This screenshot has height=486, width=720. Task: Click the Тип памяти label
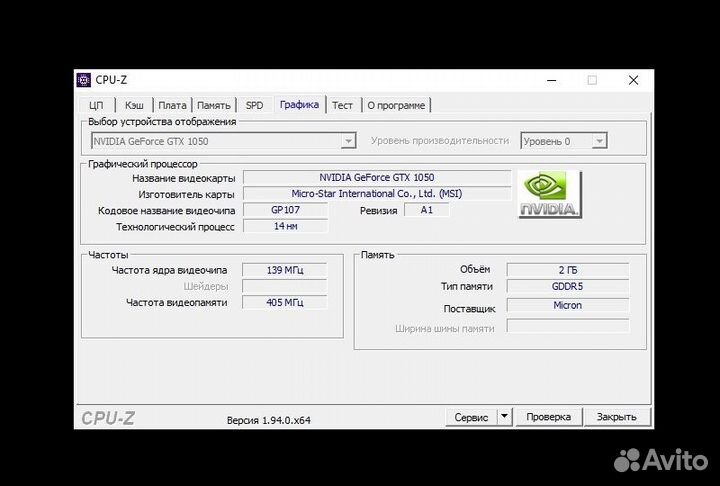click(467, 286)
